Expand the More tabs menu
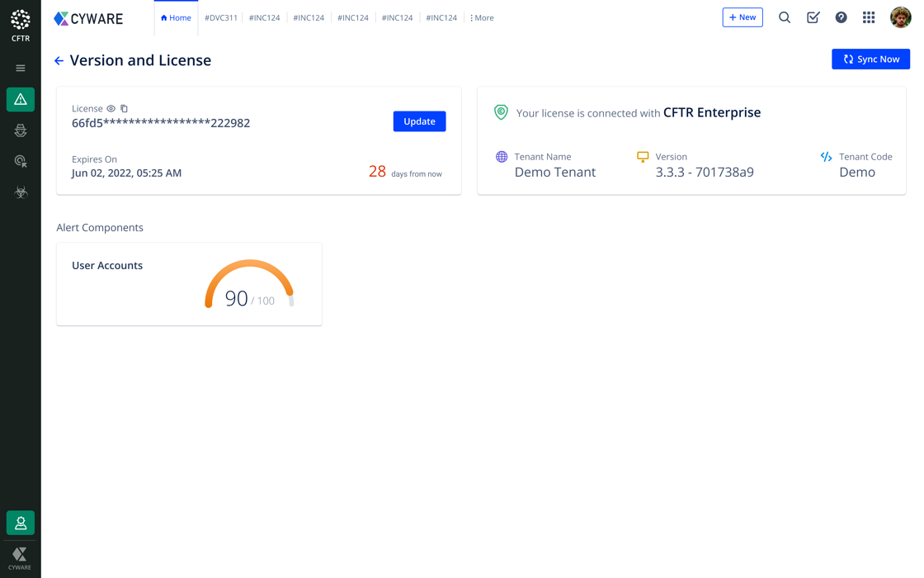The image size is (924, 578). 482,18
